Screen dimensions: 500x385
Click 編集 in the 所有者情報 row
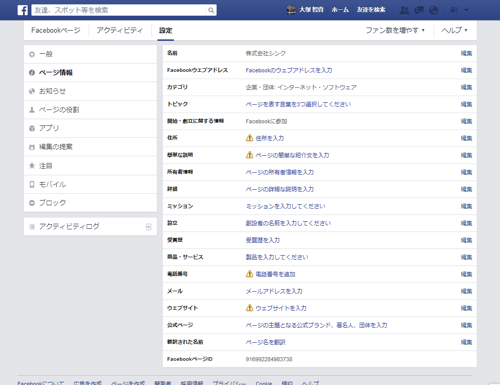(466, 172)
